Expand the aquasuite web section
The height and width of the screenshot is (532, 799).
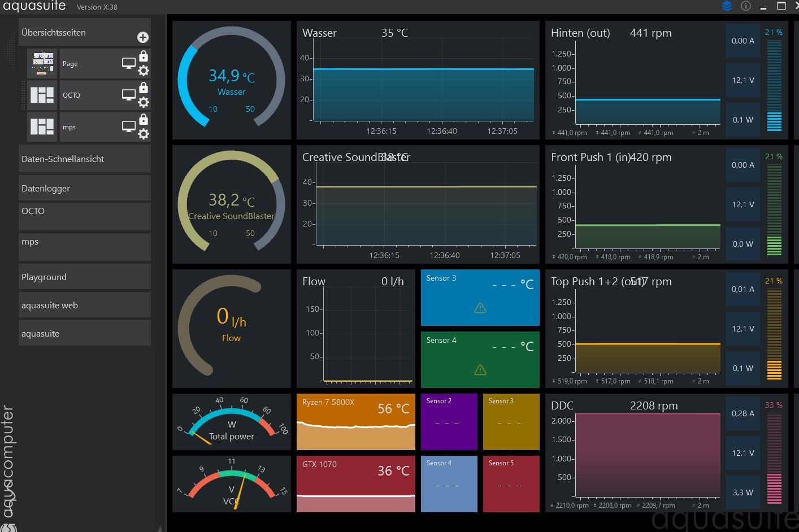[85, 305]
